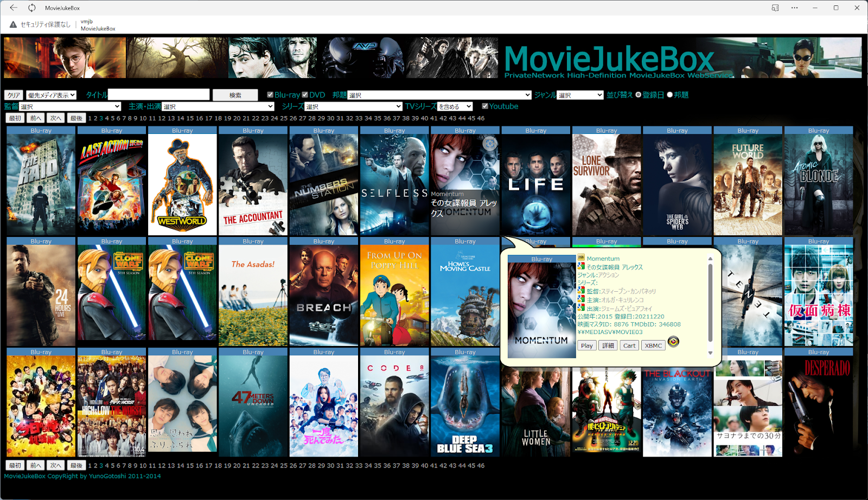Open the ジャンル dropdown
868x500 pixels.
[580, 95]
